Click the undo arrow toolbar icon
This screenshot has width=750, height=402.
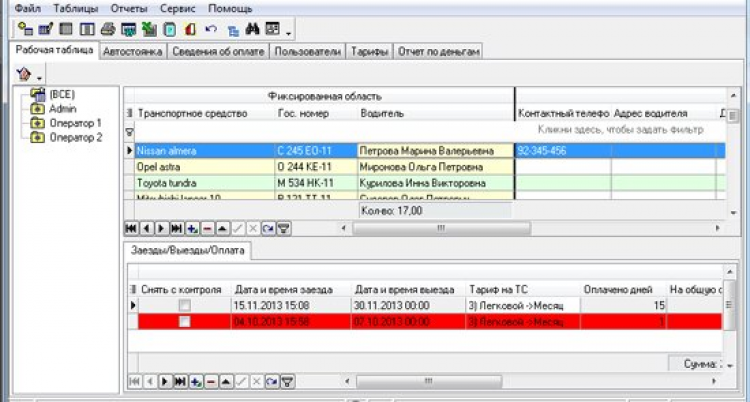click(210, 29)
